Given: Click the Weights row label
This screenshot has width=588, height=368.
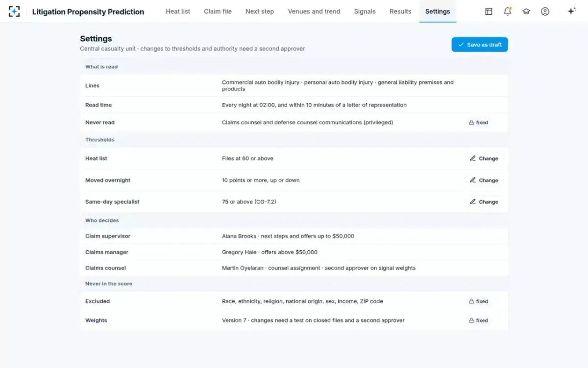Looking at the screenshot, I should (96, 320).
